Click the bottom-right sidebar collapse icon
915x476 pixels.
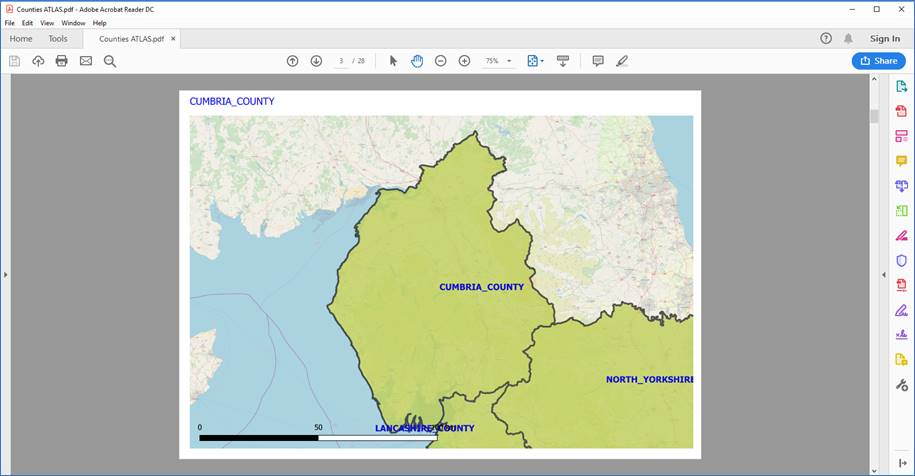[902, 463]
